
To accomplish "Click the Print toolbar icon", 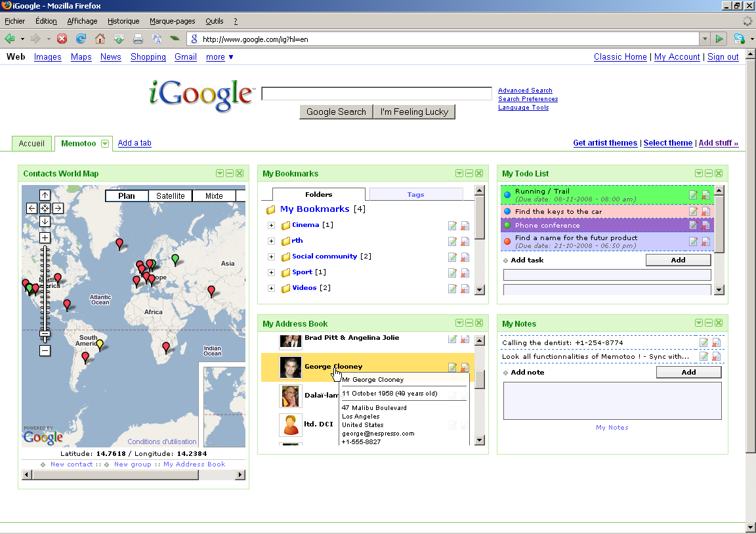I will 138,39.
